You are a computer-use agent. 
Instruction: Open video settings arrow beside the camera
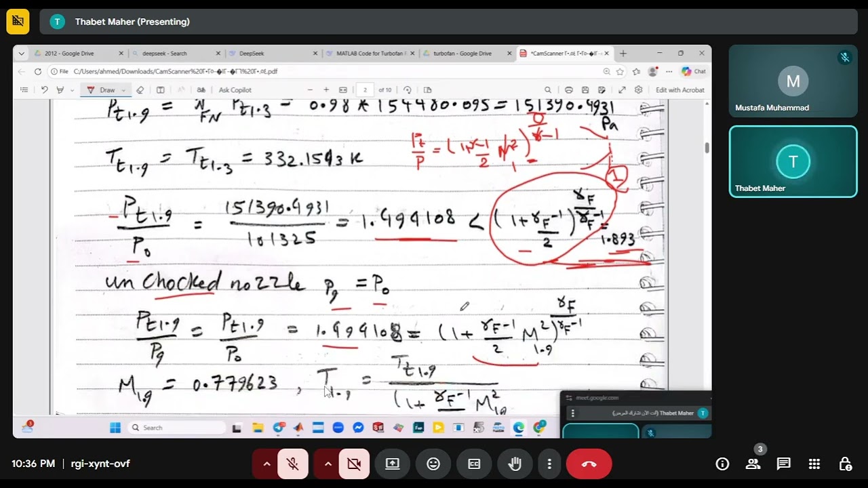[x=328, y=464]
